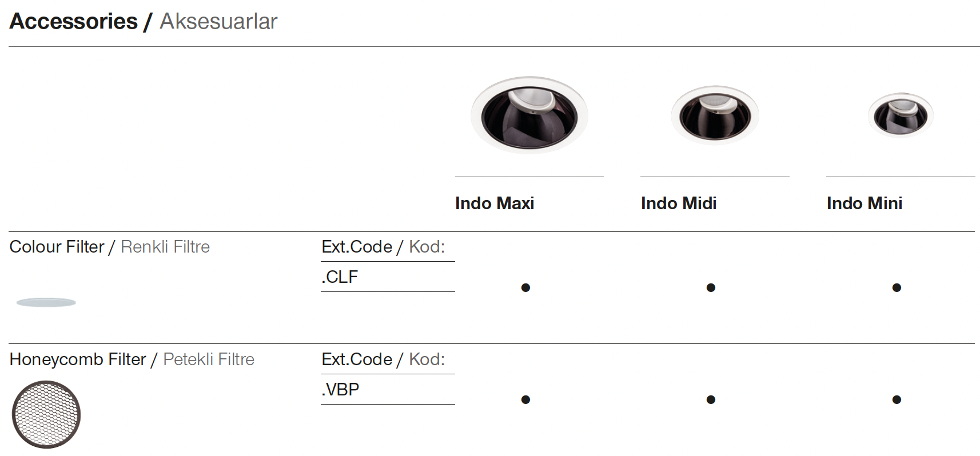Click the .CLF extension code
The height and width of the screenshot is (456, 980).
[340, 277]
